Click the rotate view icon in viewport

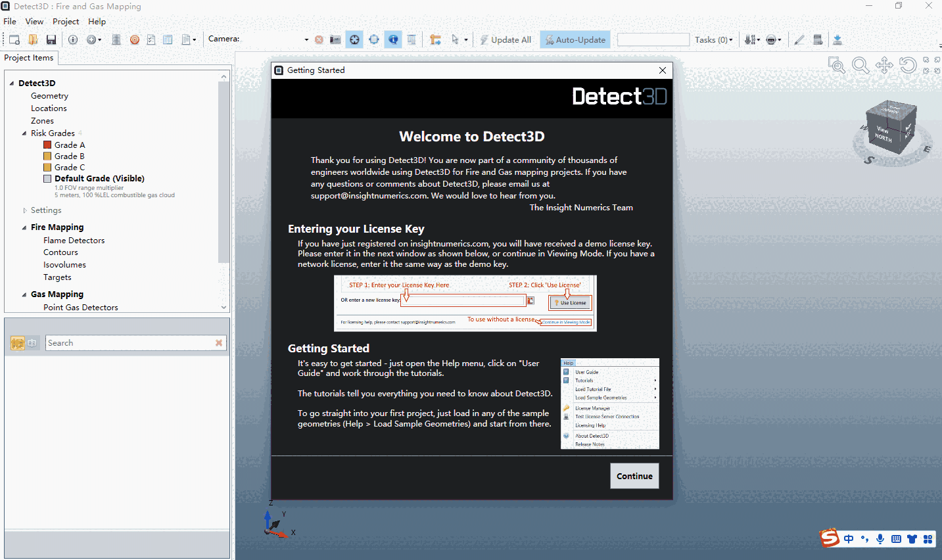point(908,65)
